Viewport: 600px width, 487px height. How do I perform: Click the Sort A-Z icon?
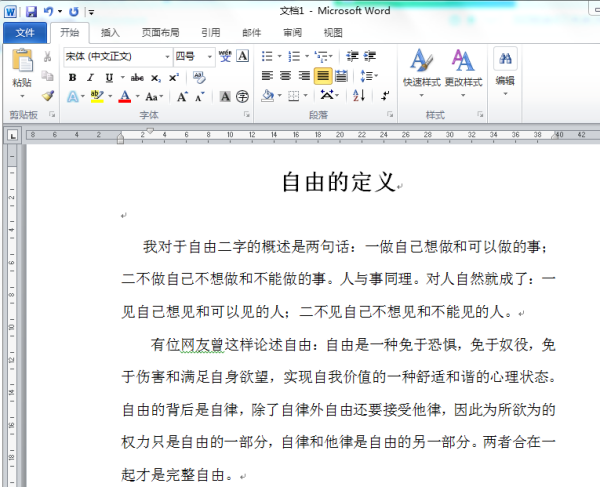(359, 95)
